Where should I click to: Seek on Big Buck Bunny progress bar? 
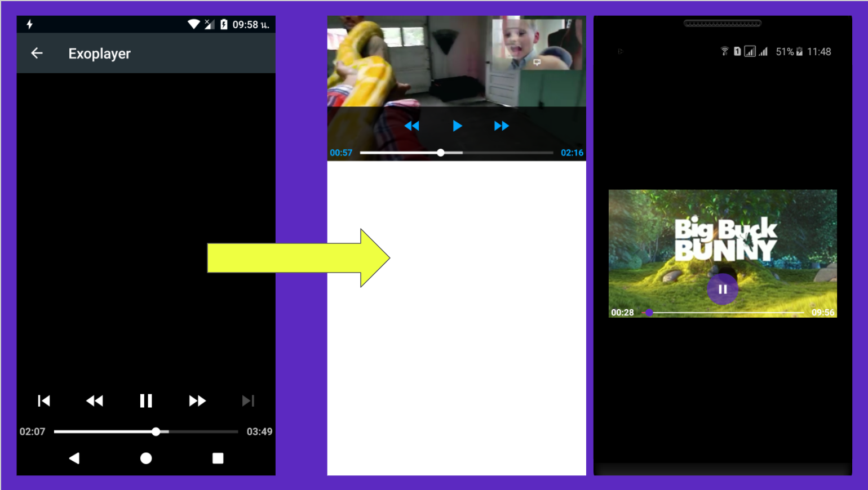click(723, 312)
